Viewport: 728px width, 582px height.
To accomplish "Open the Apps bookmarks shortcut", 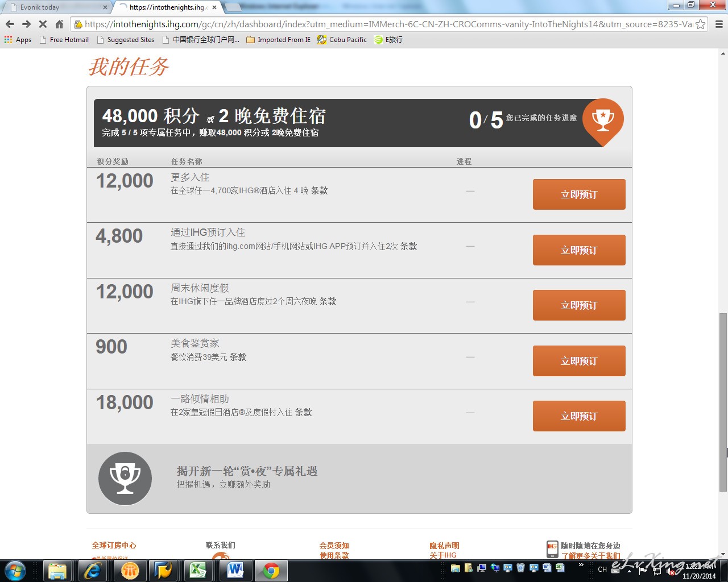I will click(18, 40).
